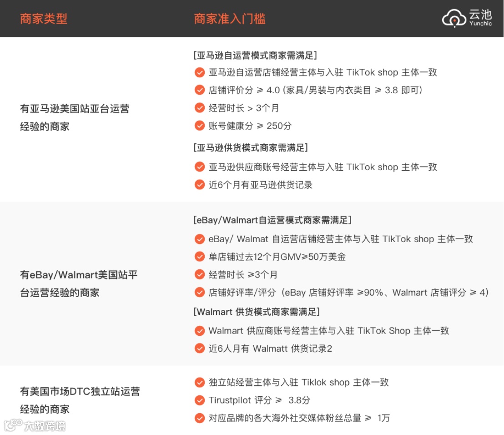Select heading [亚马逊供货模式商家需满足]
504x435 pixels.
[251, 148]
